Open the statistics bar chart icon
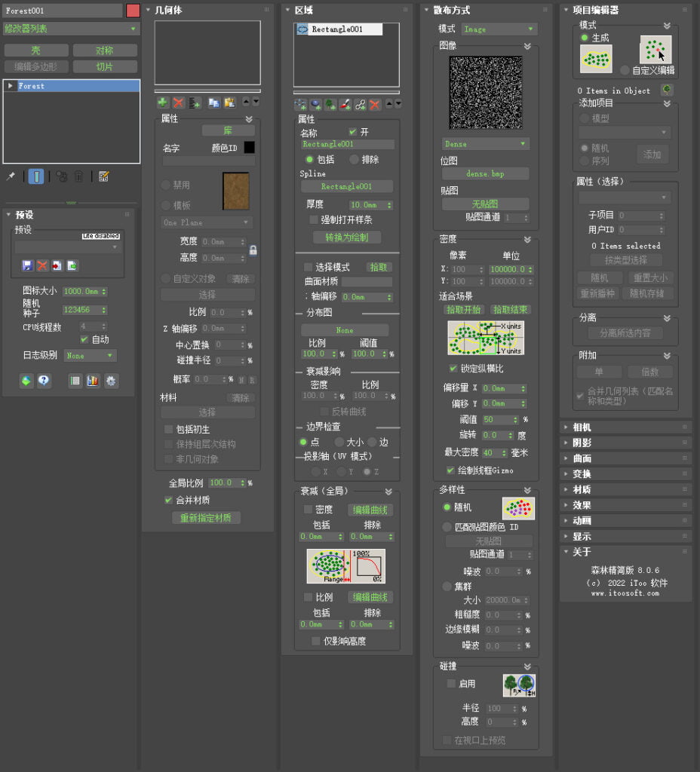This screenshot has width=700, height=772. pyautogui.click(x=93, y=381)
